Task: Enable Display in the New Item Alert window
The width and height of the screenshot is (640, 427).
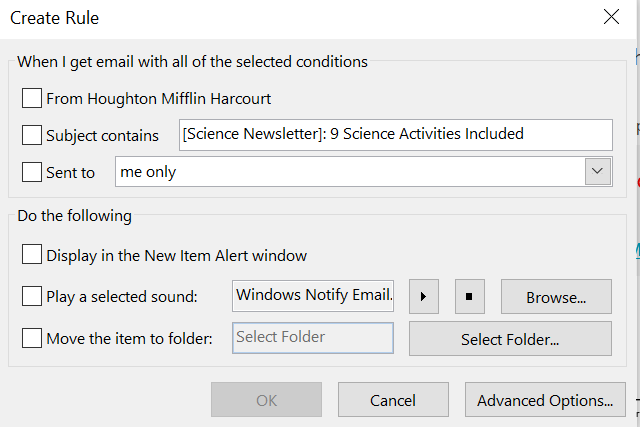Action: click(x=32, y=254)
